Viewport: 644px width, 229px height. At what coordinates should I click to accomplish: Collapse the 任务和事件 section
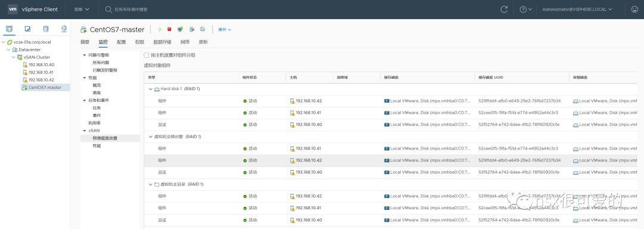point(85,100)
